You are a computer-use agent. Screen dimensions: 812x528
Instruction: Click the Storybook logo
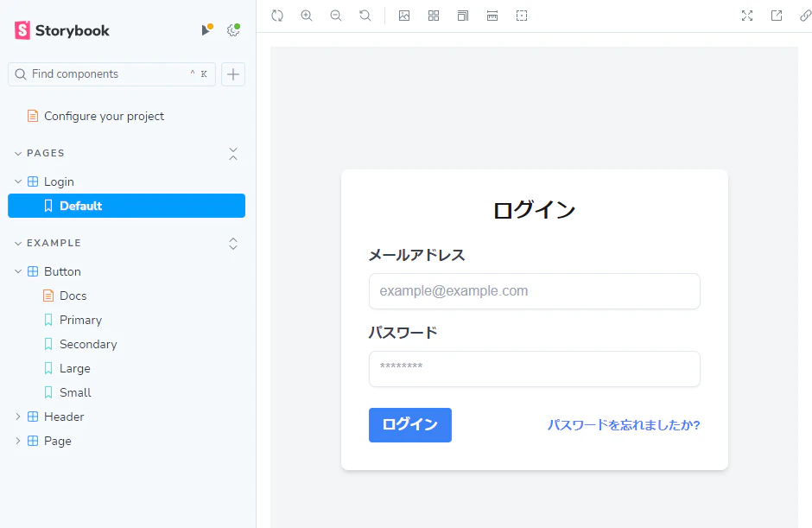click(x=61, y=30)
